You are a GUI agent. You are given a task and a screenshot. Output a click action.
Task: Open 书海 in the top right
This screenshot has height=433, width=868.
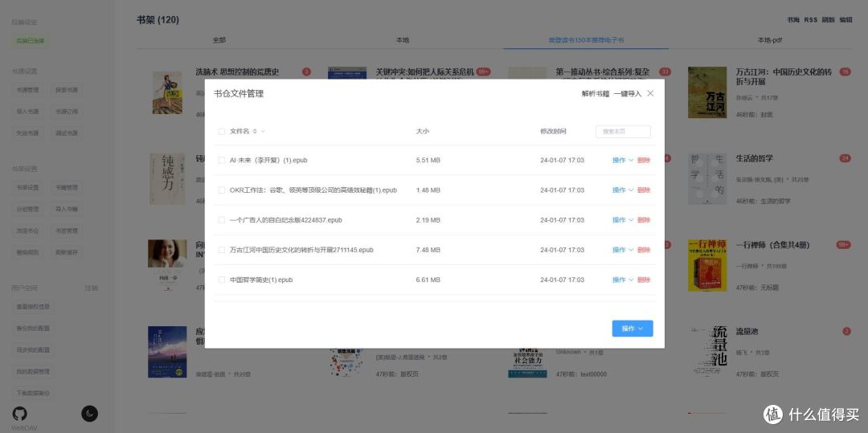point(792,20)
